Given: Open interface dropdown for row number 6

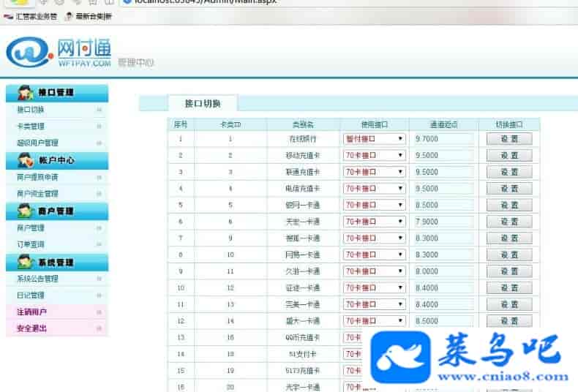Looking at the screenshot, I should click(374, 222).
